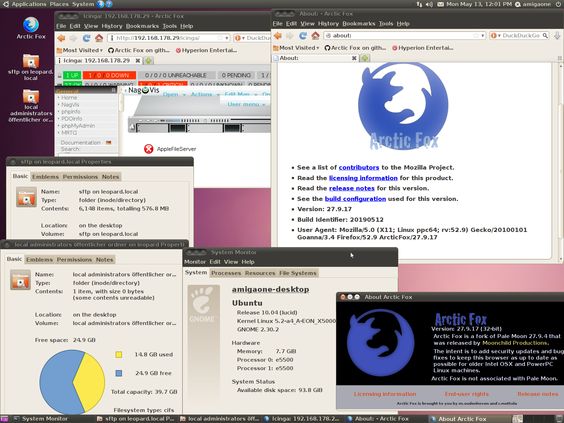Open the contributors link

(359, 167)
